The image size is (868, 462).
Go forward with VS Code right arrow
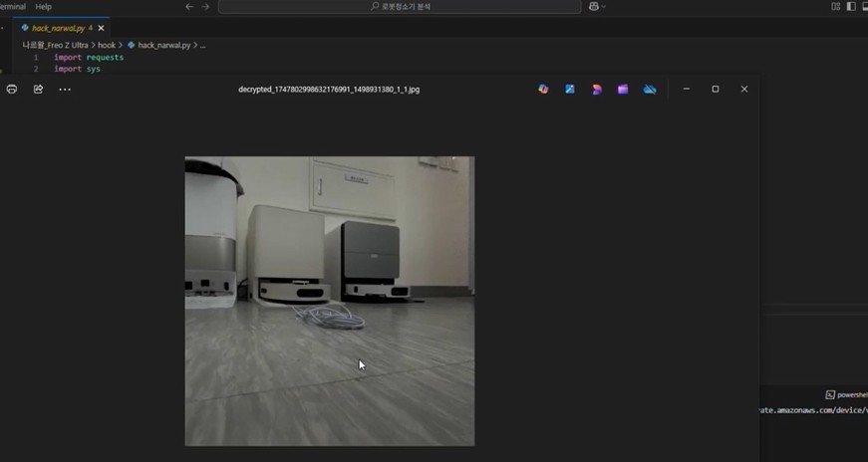pyautogui.click(x=206, y=6)
